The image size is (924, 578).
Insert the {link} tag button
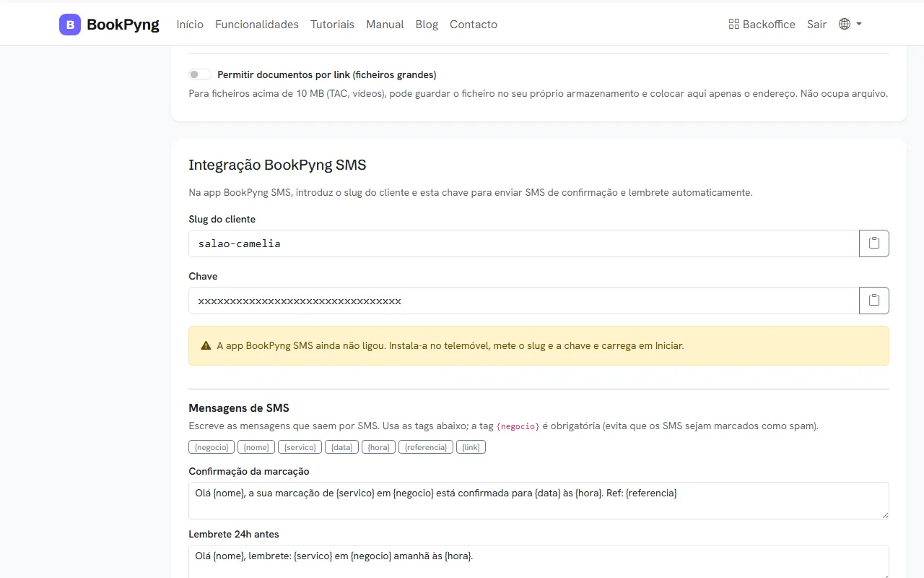[x=471, y=447]
